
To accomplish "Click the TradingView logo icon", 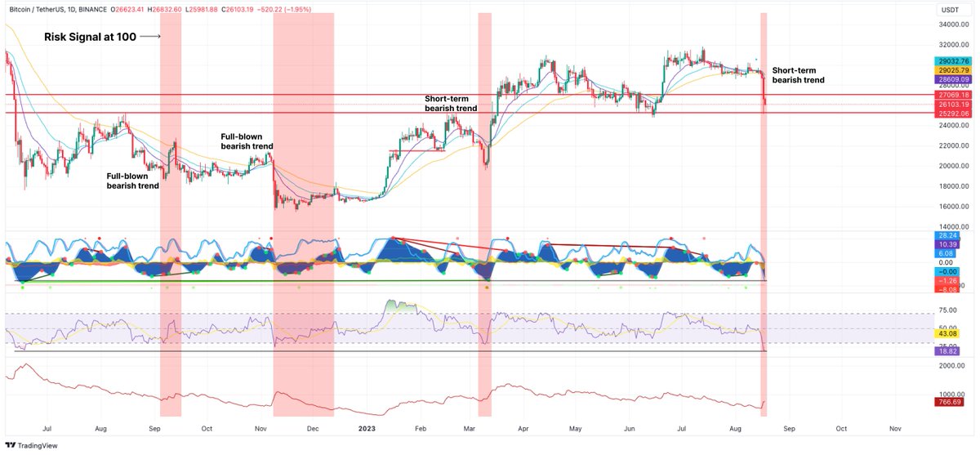I will coord(11,445).
